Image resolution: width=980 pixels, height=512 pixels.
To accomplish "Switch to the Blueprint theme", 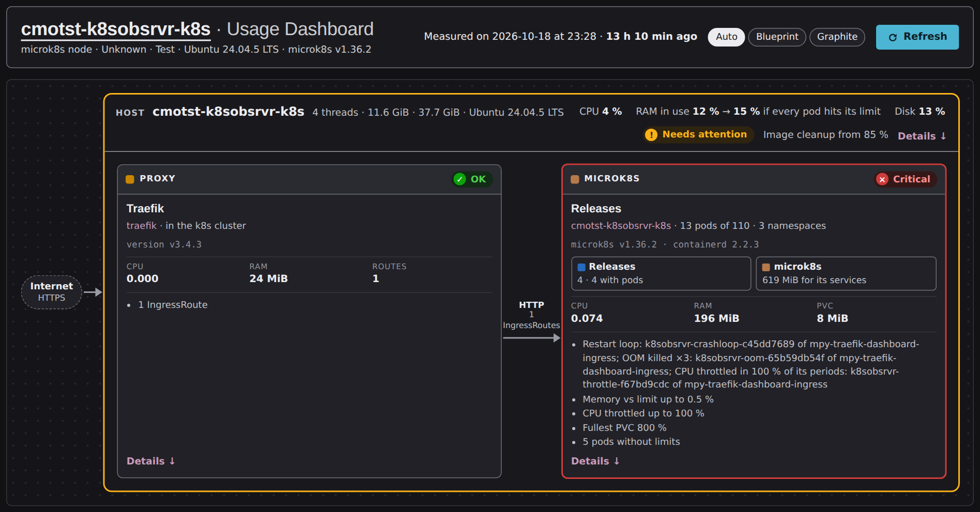I will point(777,37).
